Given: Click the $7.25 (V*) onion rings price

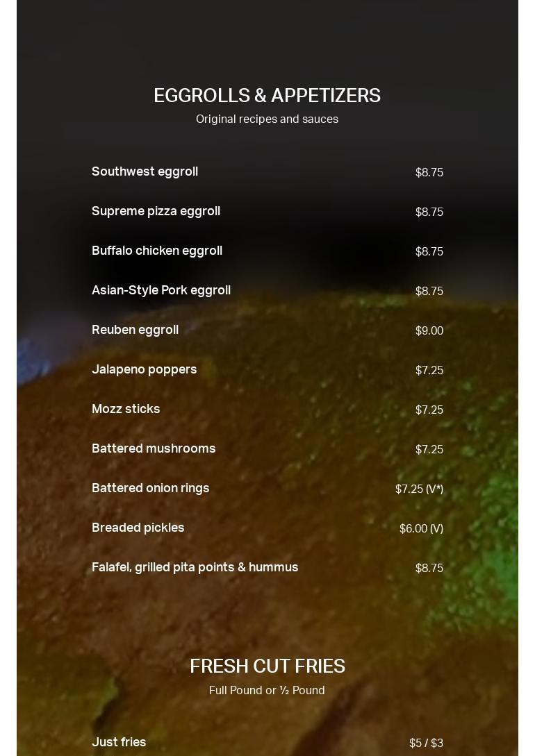Looking at the screenshot, I should 419,489.
